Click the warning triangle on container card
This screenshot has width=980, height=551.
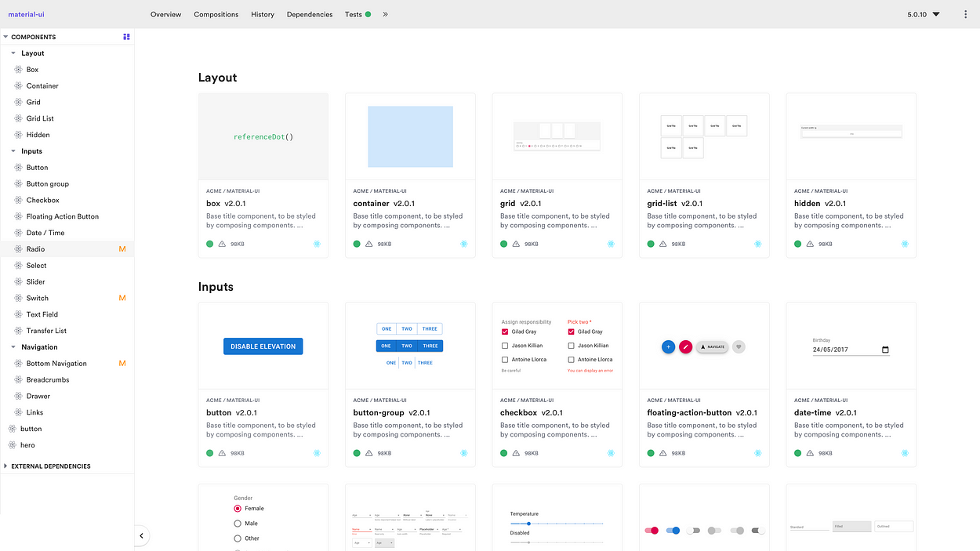(x=369, y=244)
